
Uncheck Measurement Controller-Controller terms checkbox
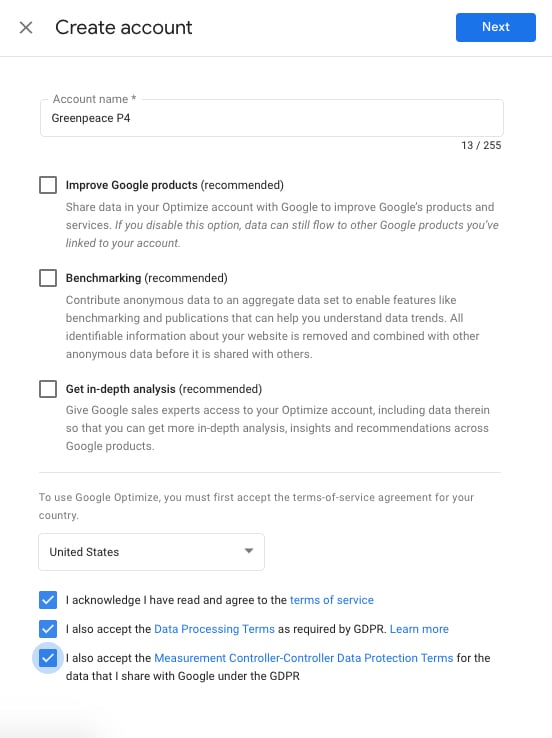[x=48, y=658]
